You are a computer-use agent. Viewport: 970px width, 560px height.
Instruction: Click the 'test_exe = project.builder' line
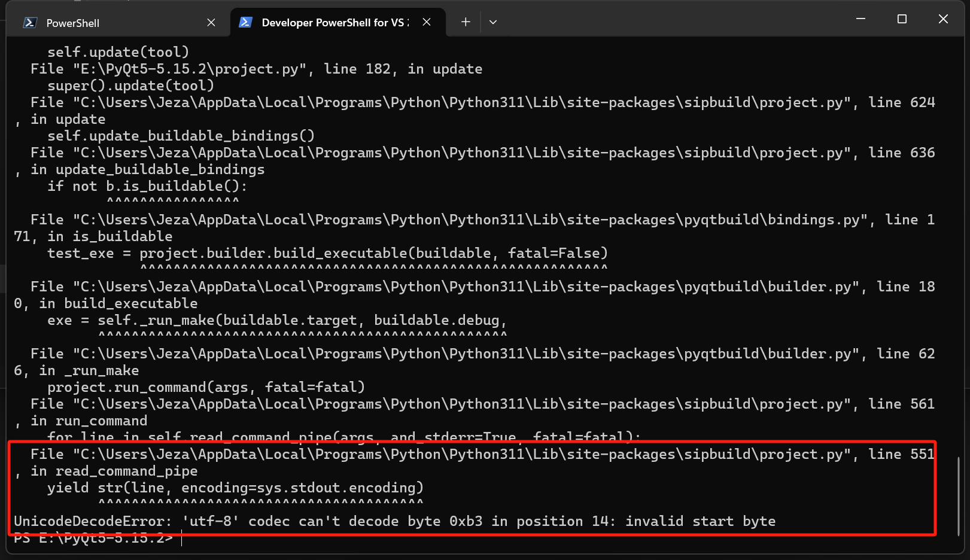pyautogui.click(x=327, y=254)
